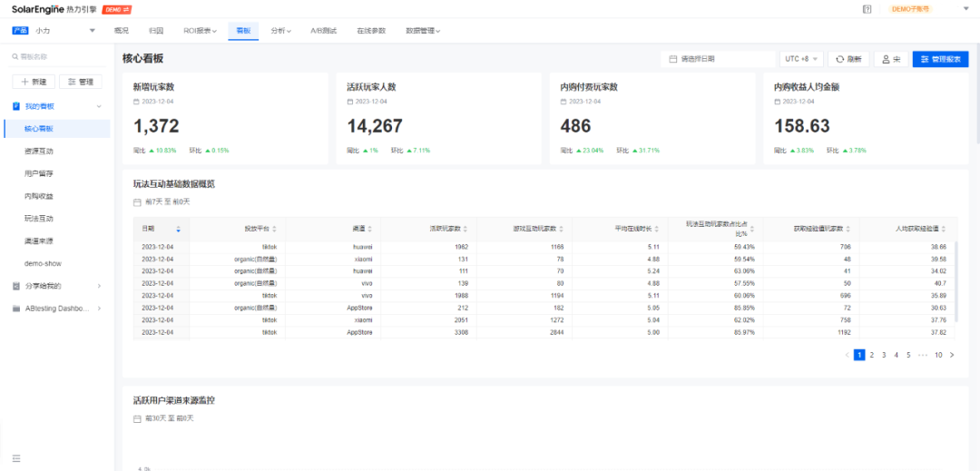Screen dimensions: 980x471
Task: Go to table page 2
Action: (872, 355)
